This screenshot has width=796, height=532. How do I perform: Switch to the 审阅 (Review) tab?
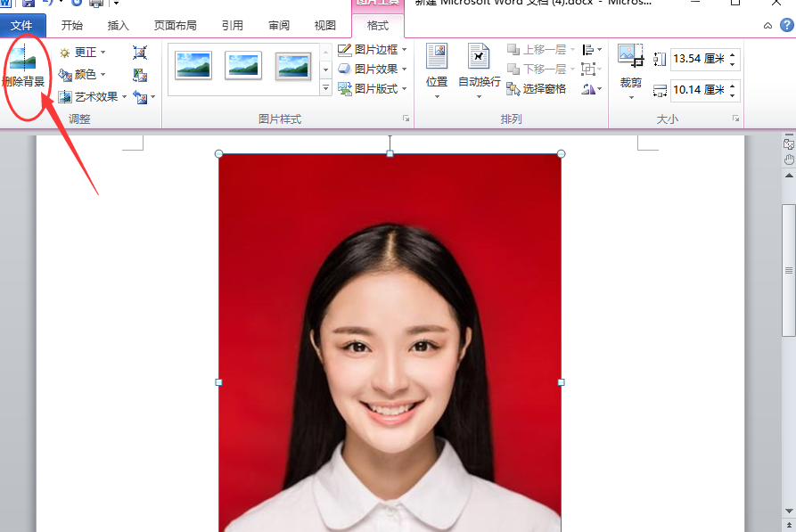coord(279,25)
